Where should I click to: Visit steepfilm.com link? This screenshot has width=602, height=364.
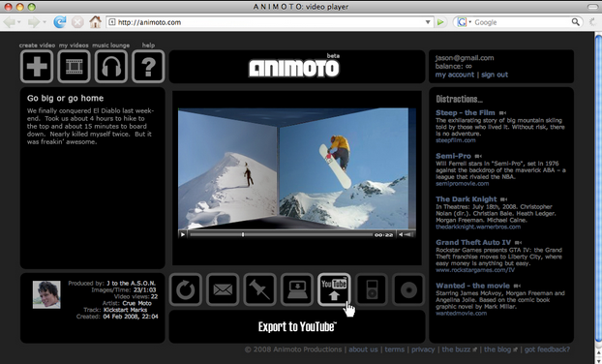click(x=456, y=140)
